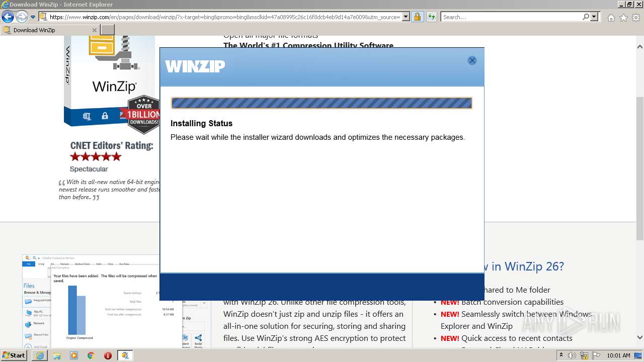Switch to WinZip installer taskbar button
The width and height of the screenshot is (644, 362).
click(x=125, y=355)
